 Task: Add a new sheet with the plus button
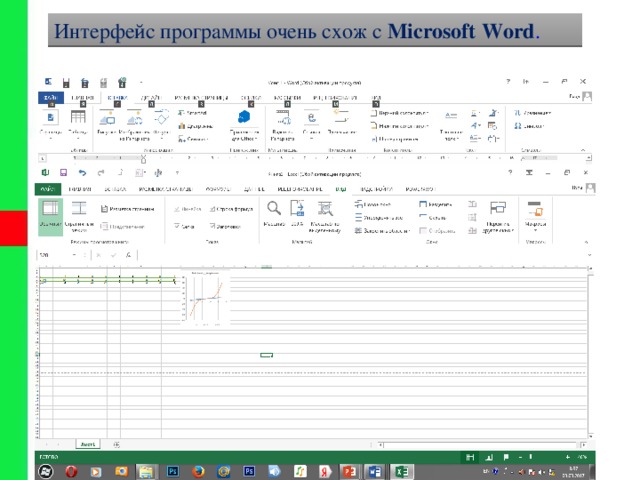(116, 444)
